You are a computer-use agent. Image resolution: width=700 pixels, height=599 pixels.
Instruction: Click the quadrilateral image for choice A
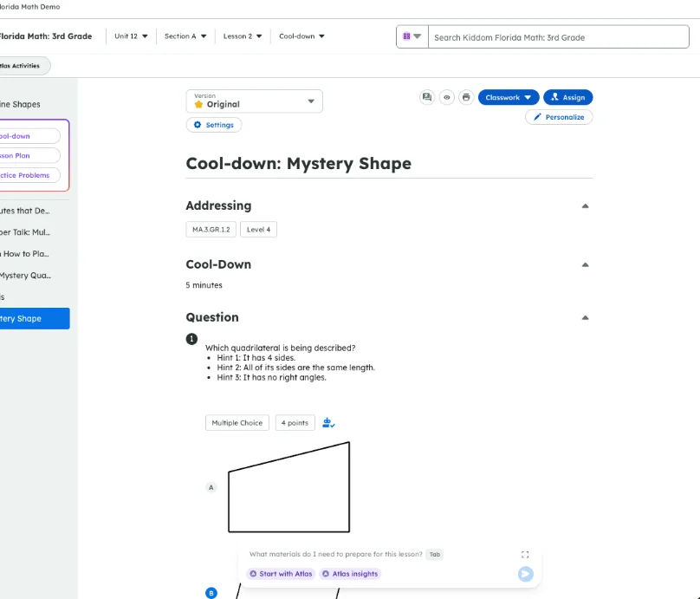tap(288, 487)
